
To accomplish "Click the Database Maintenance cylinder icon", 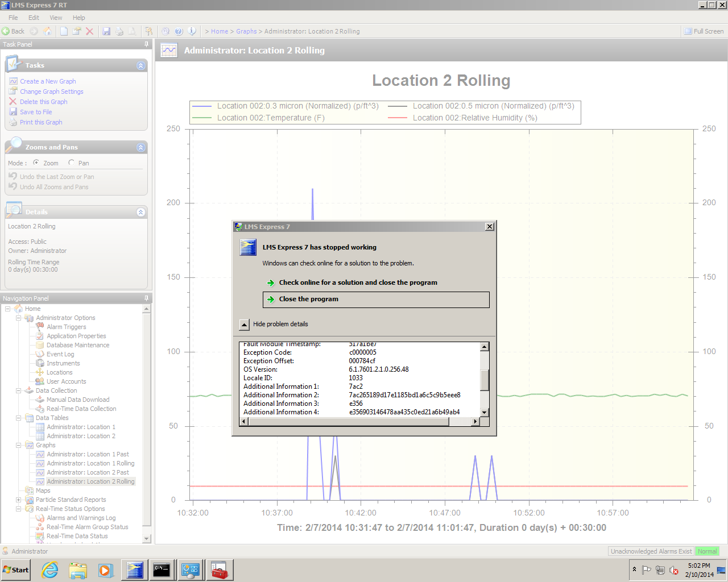I will click(40, 345).
